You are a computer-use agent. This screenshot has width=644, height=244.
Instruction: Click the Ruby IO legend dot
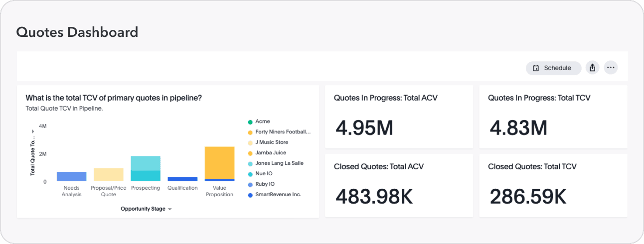250,184
